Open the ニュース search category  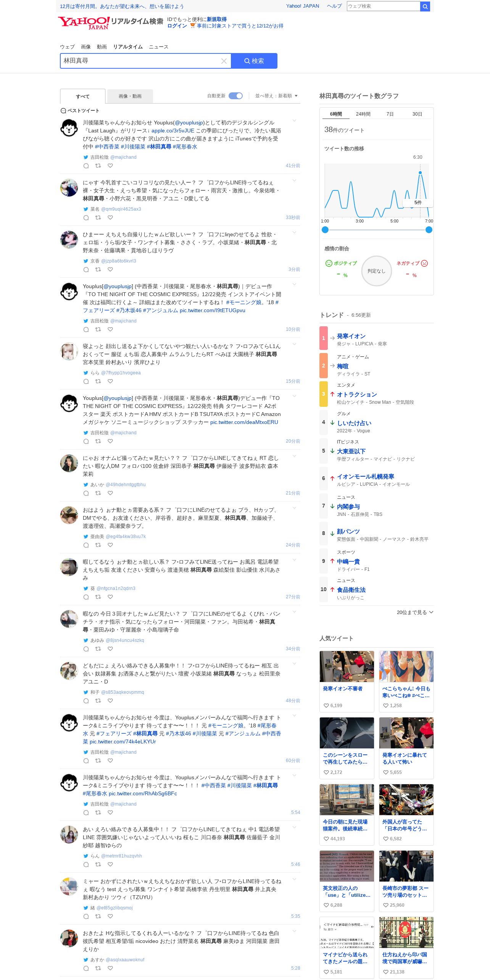(x=158, y=47)
